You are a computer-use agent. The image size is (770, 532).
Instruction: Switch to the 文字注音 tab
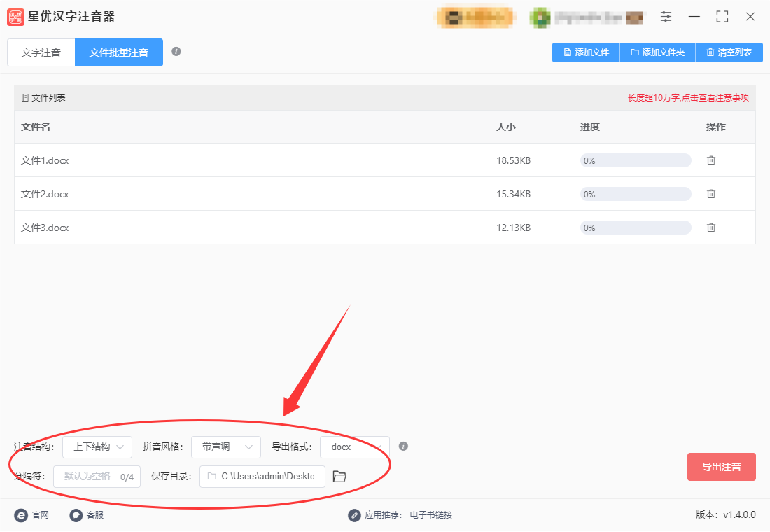[41, 52]
